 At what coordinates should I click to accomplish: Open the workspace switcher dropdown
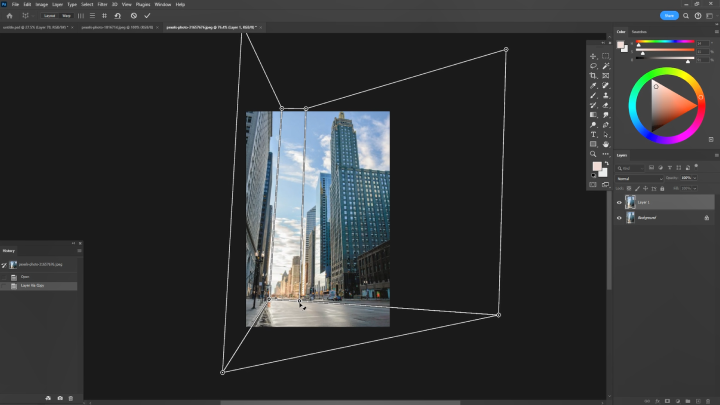point(709,16)
